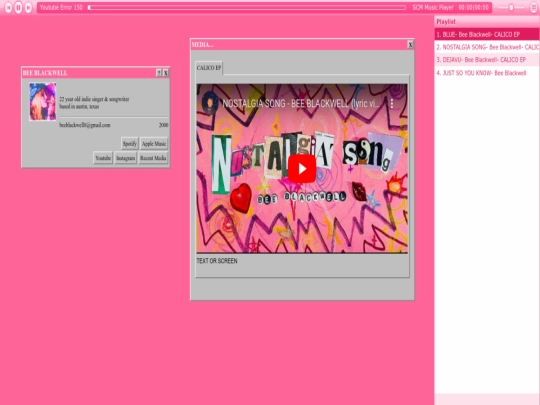Click the help question mark button
Screen dimensions: 540x405
click(x=159, y=73)
